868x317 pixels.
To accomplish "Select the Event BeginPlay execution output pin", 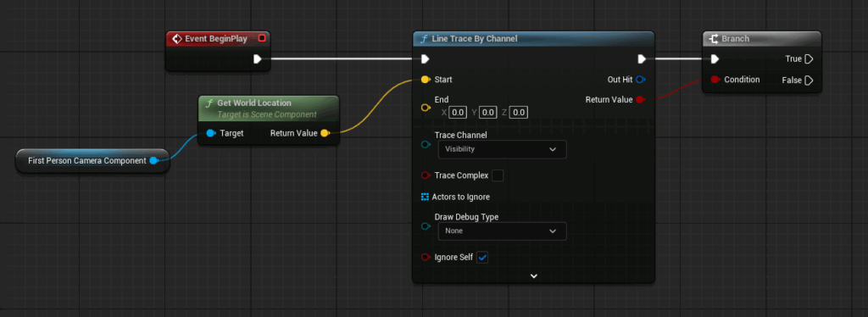I will [x=258, y=58].
